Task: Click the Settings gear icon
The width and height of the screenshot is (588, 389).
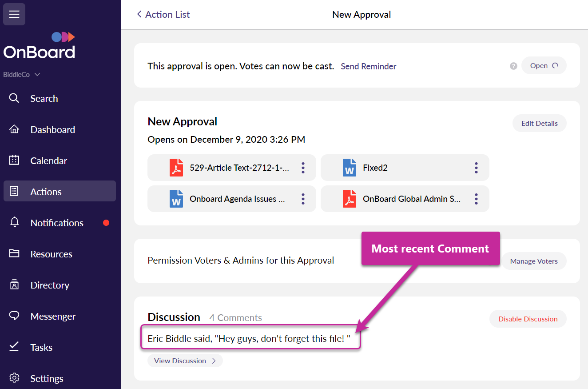Action: [x=14, y=378]
